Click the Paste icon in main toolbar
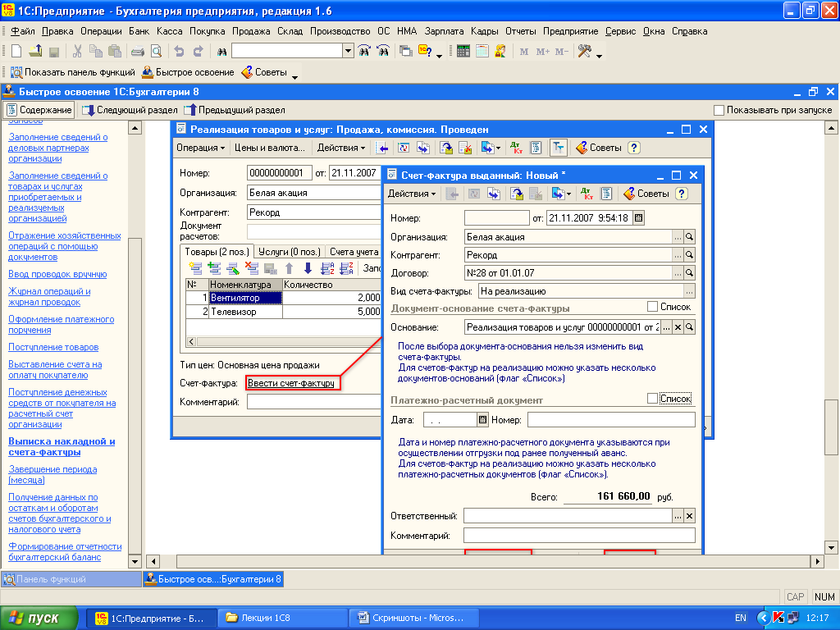 point(115,52)
